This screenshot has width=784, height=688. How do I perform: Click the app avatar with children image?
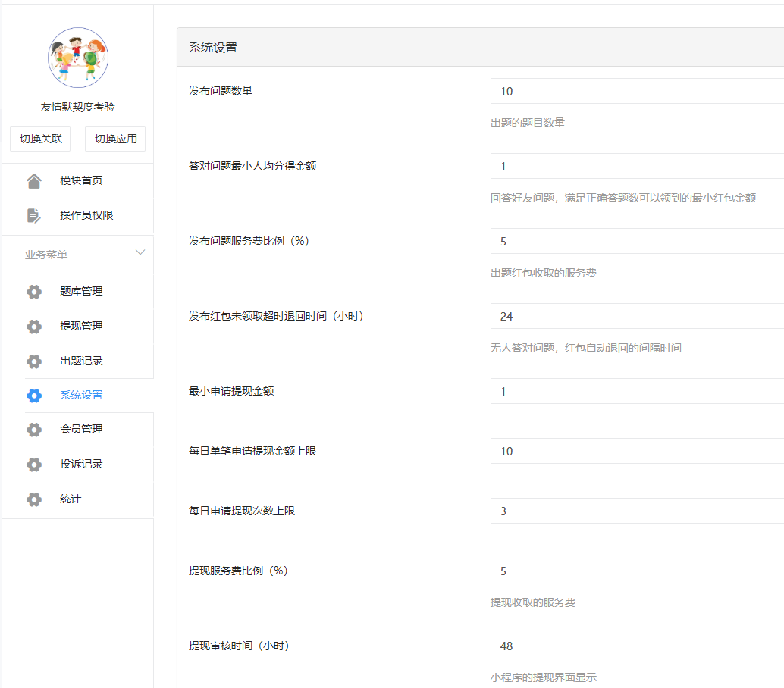(x=77, y=58)
